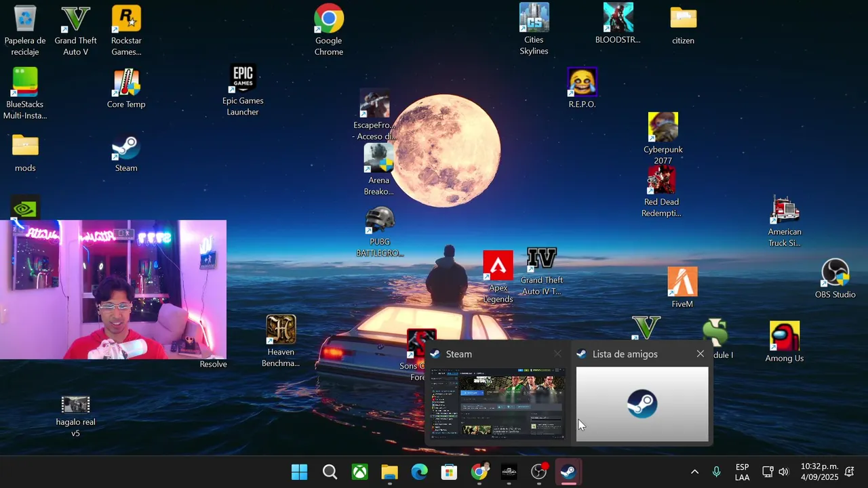
Task: Select the BlueStacks Multi-Instance shortcut
Action: [25, 94]
